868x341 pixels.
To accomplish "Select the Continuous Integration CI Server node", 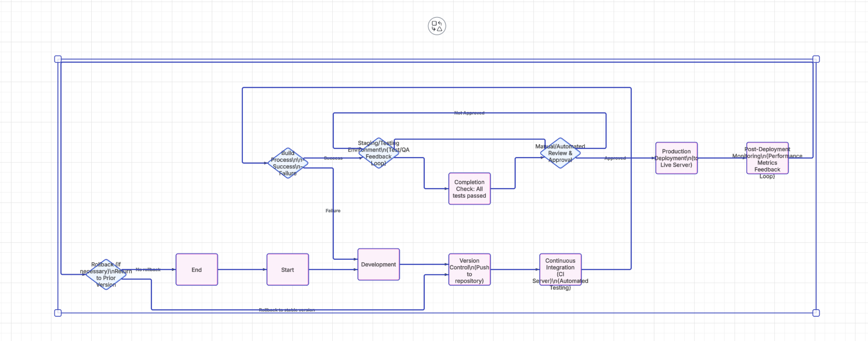I will [560, 270].
